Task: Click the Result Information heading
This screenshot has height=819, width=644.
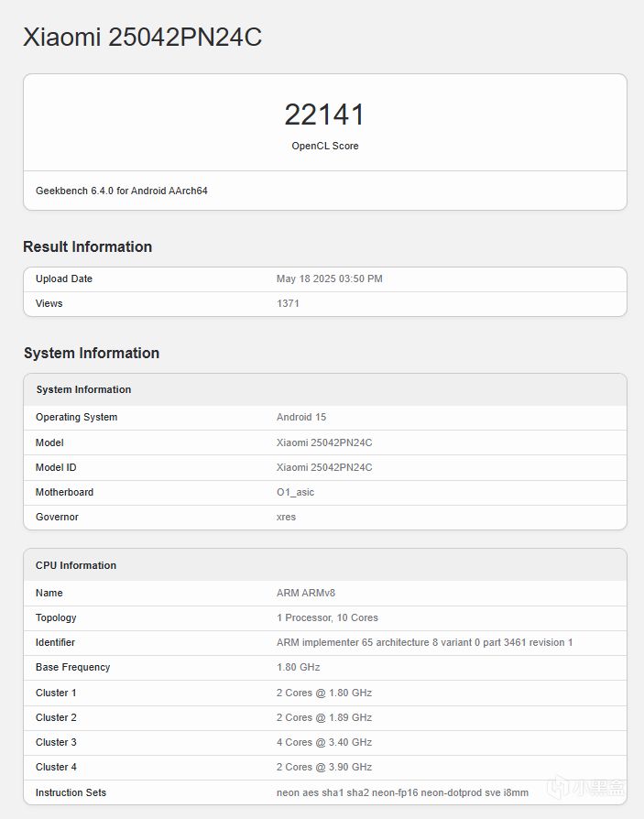Action: (88, 246)
